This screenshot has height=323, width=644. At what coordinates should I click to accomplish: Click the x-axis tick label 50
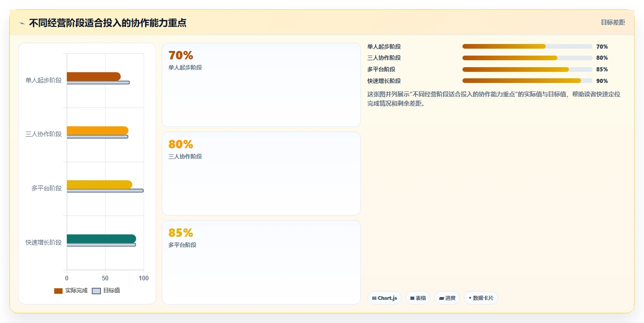pos(105,278)
